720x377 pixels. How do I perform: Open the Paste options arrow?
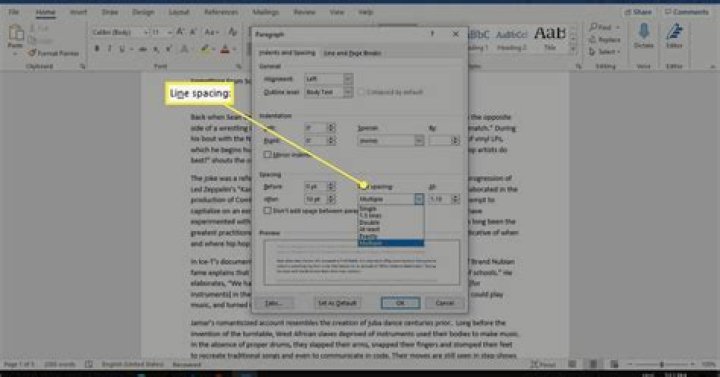click(x=15, y=53)
